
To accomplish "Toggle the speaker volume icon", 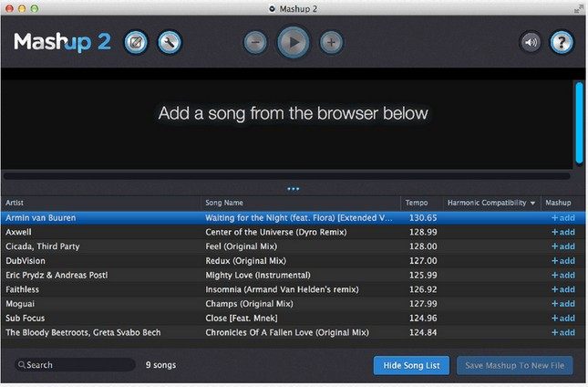I will tap(531, 42).
